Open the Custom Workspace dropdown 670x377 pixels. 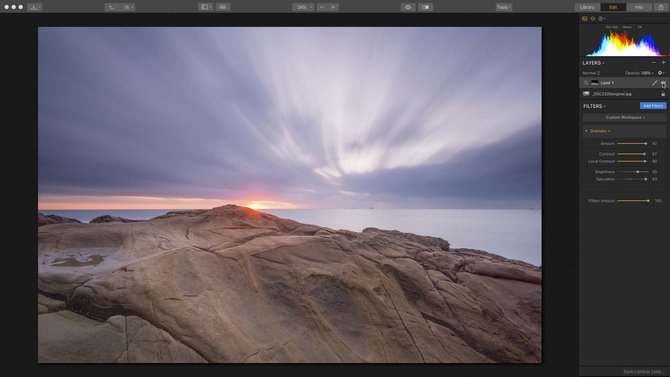tap(624, 118)
